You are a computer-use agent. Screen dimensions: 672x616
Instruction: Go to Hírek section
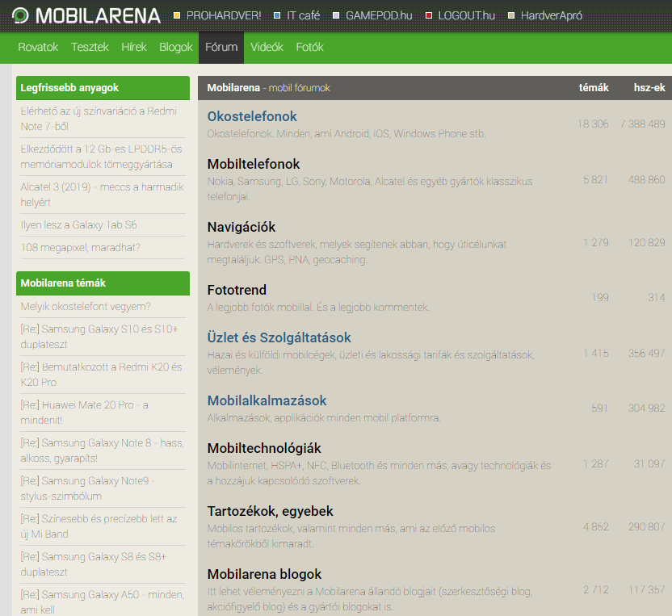(x=134, y=47)
